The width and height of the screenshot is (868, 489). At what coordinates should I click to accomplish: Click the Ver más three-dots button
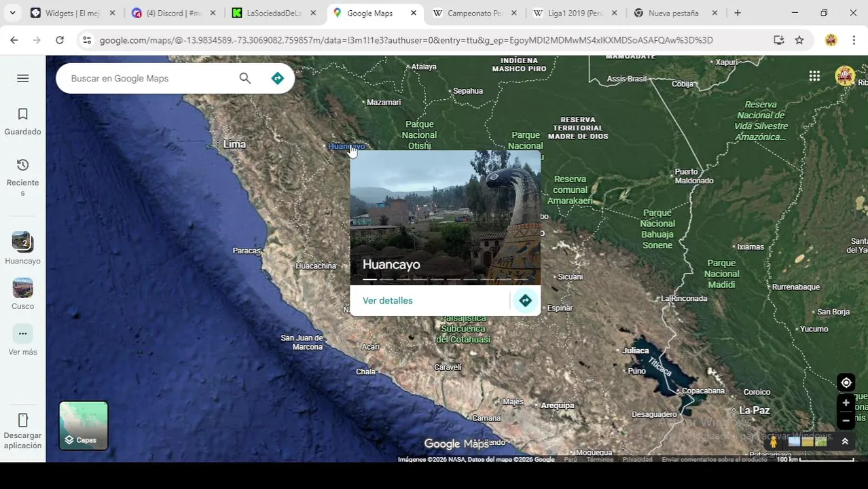22,333
